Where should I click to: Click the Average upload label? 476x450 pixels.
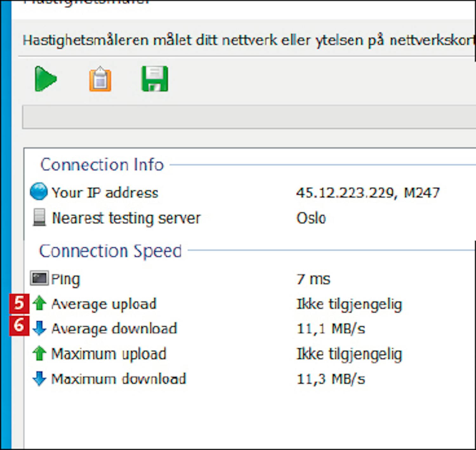104,304
